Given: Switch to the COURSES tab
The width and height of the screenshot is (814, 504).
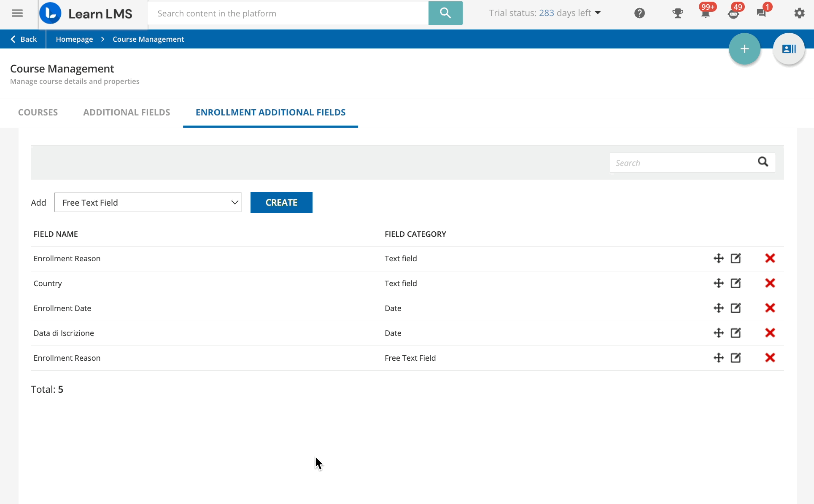Looking at the screenshot, I should (x=38, y=112).
